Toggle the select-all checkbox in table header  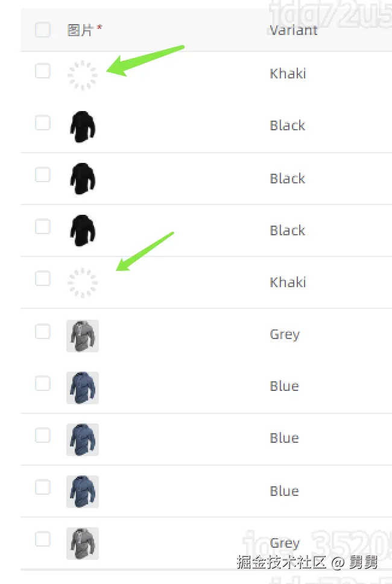point(43,30)
